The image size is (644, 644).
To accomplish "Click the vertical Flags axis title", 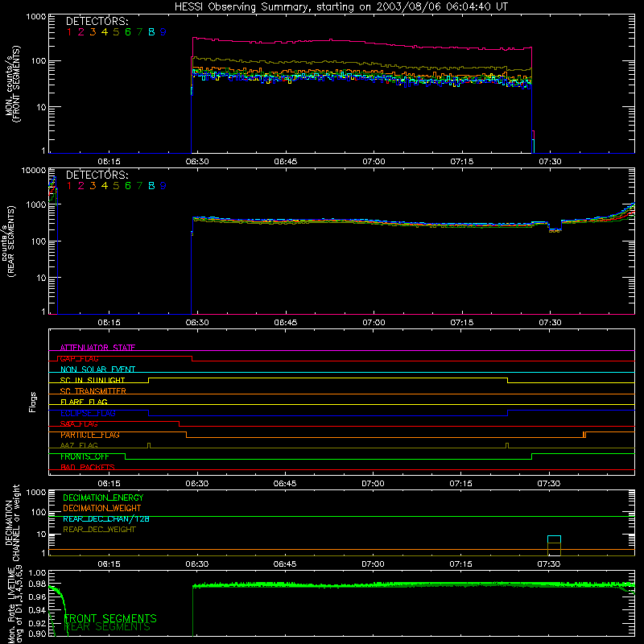I will coord(33,402).
